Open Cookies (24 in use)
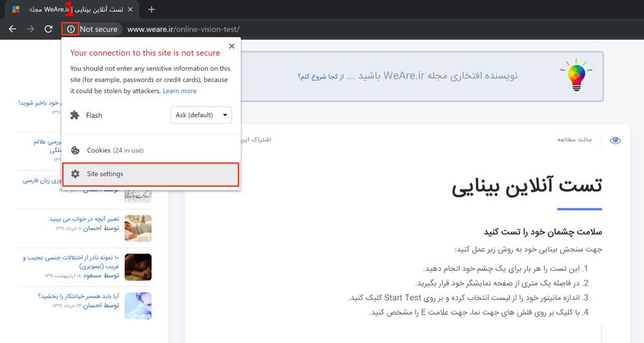 (151, 150)
